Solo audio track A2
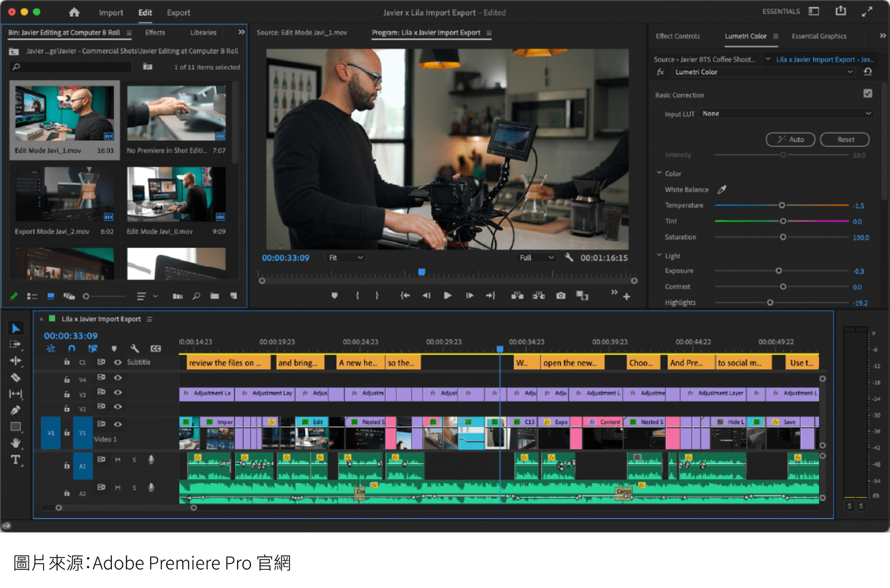Image resolution: width=890 pixels, height=588 pixels. click(134, 488)
